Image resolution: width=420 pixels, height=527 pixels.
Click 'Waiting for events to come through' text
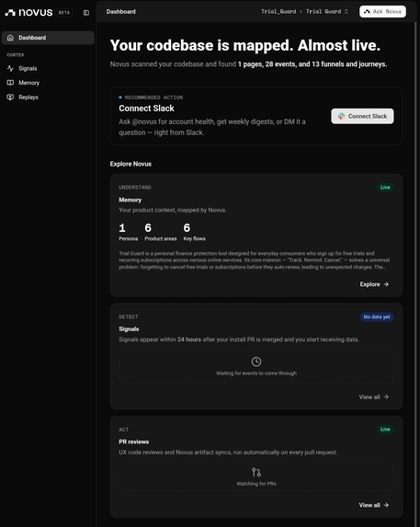[x=256, y=373]
